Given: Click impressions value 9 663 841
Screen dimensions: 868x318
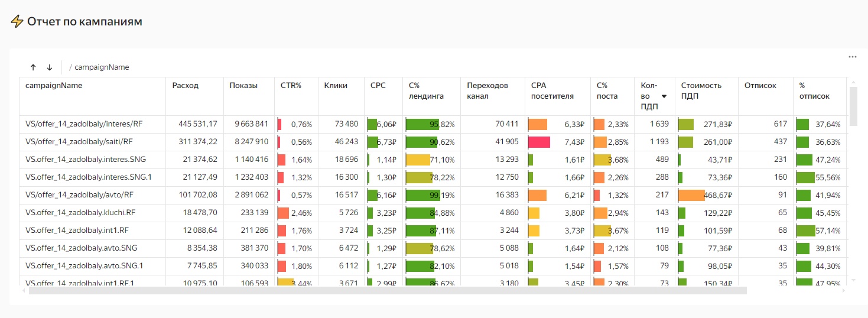Looking at the screenshot, I should 251,124.
